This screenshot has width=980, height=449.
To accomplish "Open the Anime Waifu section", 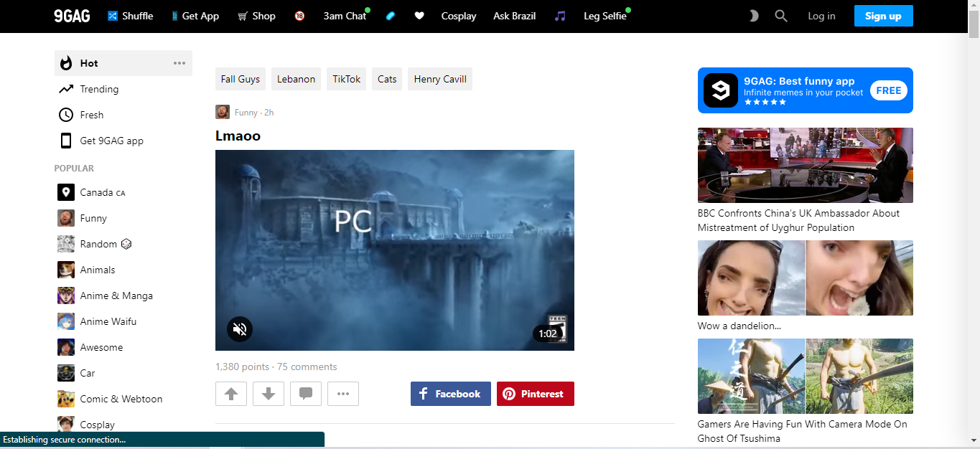I will pos(123,321).
